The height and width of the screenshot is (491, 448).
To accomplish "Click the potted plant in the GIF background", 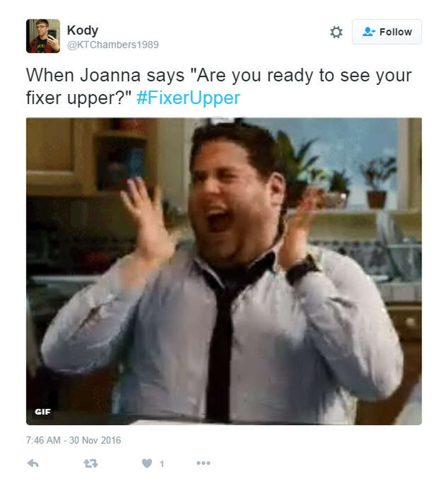I will [378, 183].
